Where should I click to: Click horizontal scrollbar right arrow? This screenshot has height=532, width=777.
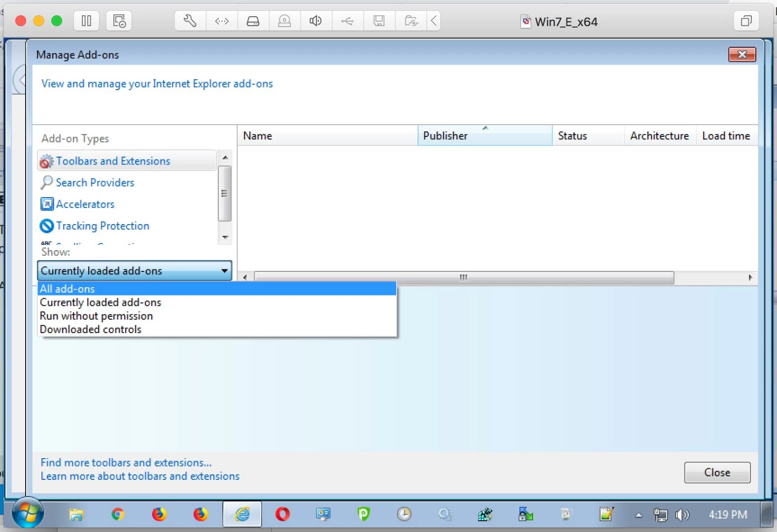click(750, 277)
